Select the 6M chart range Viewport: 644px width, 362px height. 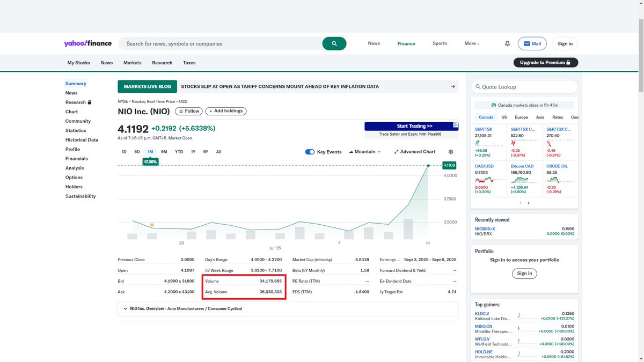pos(164,152)
